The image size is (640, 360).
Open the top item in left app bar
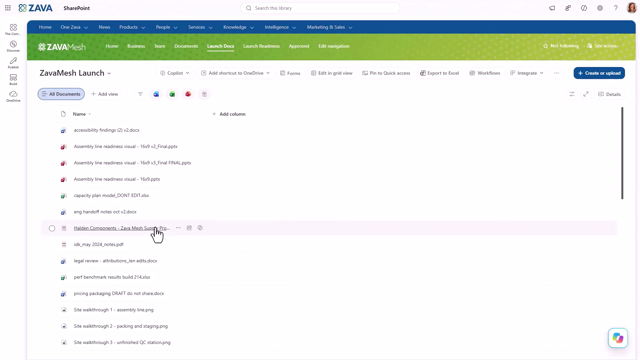coord(13,29)
